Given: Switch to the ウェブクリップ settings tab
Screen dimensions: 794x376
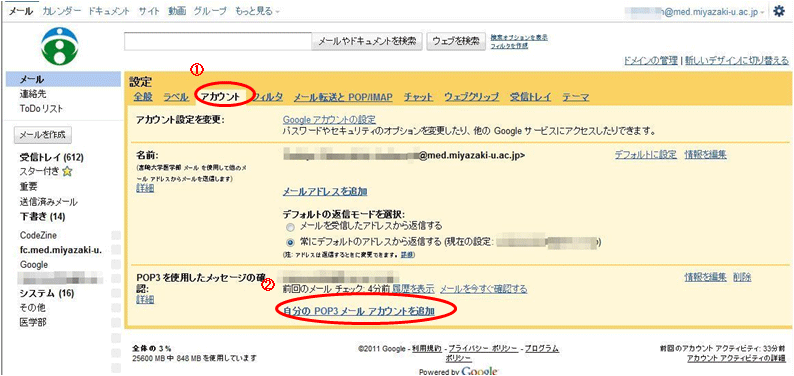Looking at the screenshot, I should (471, 97).
